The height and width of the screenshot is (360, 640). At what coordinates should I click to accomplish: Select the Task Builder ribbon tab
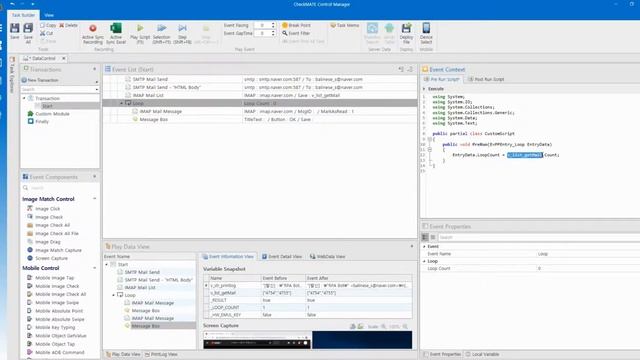tap(23, 15)
